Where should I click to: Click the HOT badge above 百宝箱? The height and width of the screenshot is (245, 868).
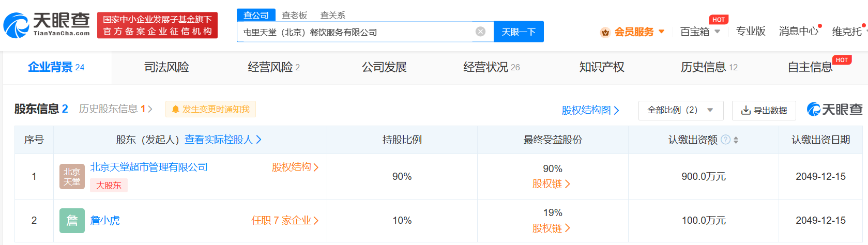[719, 20]
